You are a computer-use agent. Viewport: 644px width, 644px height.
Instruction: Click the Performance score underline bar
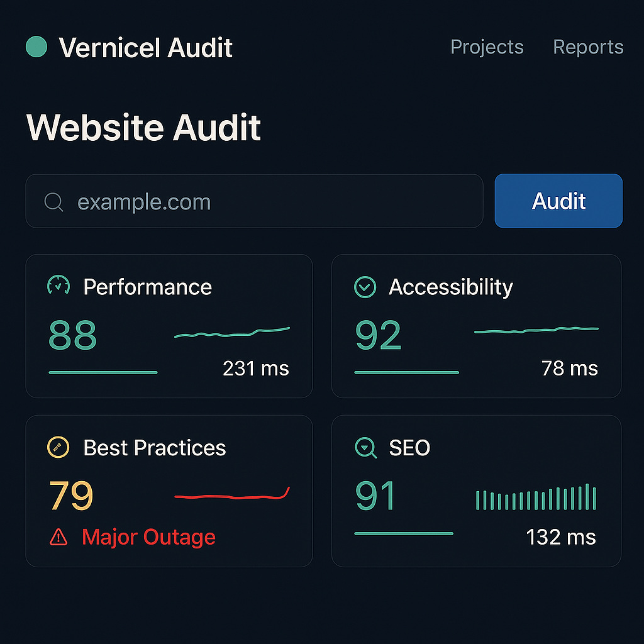pyautogui.click(x=103, y=372)
